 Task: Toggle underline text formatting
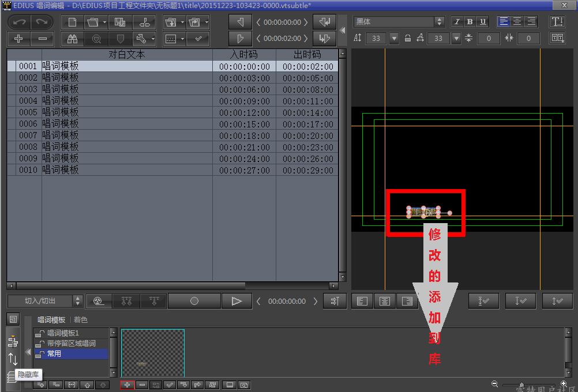pos(482,22)
